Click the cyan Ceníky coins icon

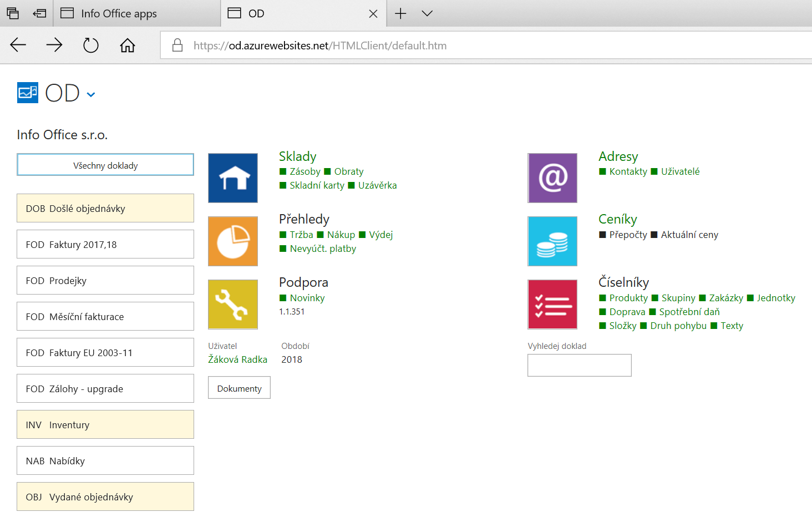coord(552,241)
